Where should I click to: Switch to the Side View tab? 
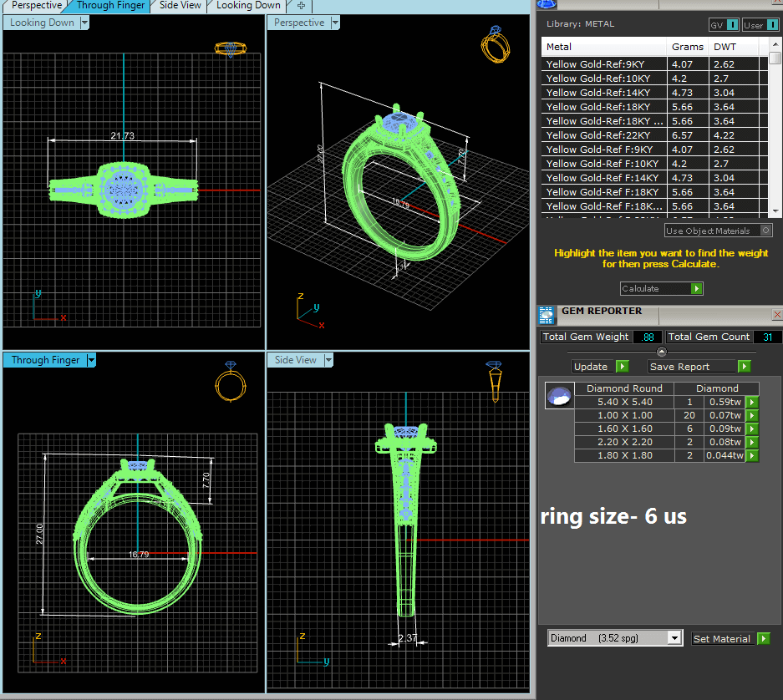pos(180,5)
